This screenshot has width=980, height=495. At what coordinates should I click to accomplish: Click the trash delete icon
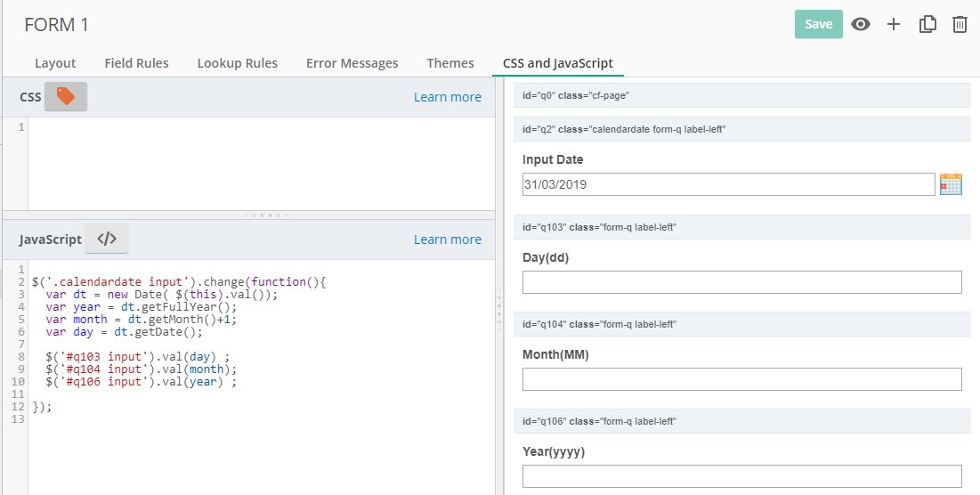[960, 25]
